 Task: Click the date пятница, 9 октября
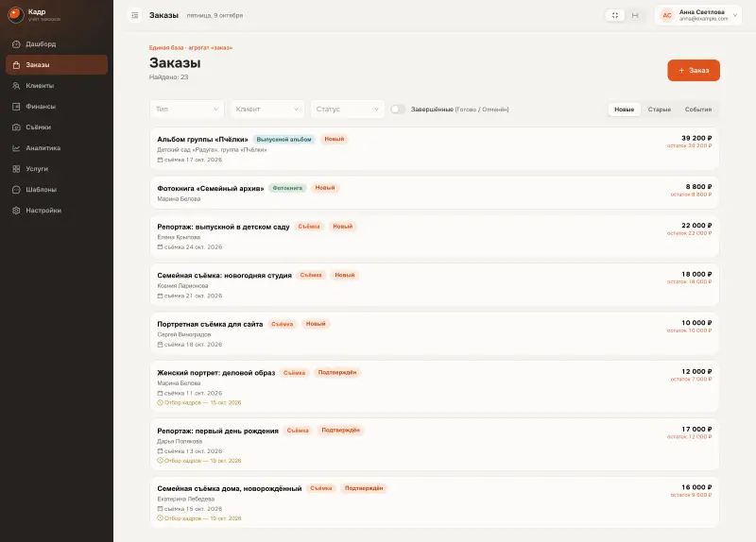pyautogui.click(x=215, y=15)
